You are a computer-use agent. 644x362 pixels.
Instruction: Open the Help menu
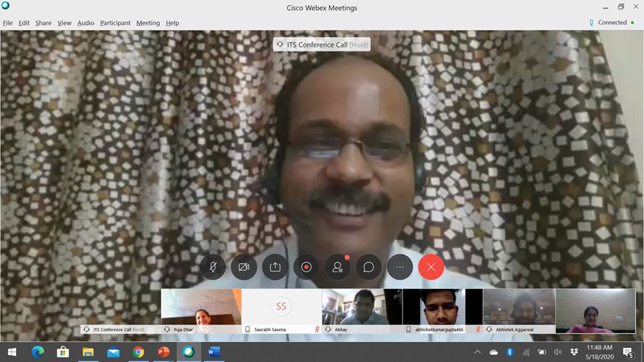click(x=172, y=23)
